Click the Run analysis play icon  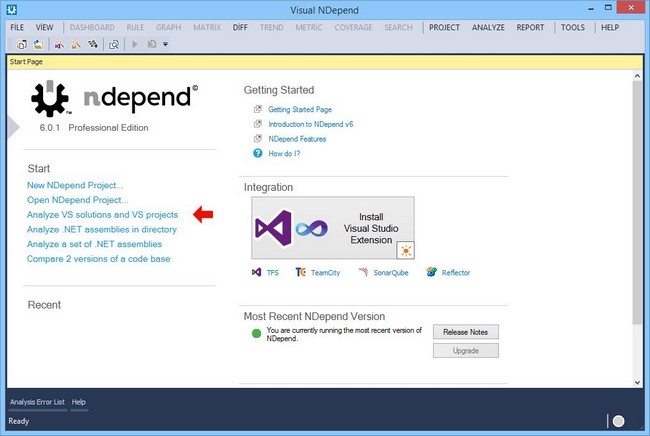135,44
